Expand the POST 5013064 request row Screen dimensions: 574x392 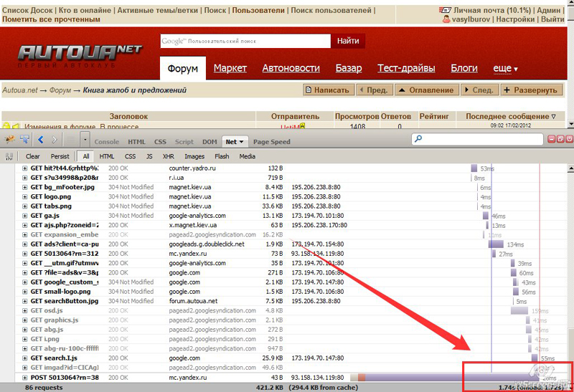25,377
